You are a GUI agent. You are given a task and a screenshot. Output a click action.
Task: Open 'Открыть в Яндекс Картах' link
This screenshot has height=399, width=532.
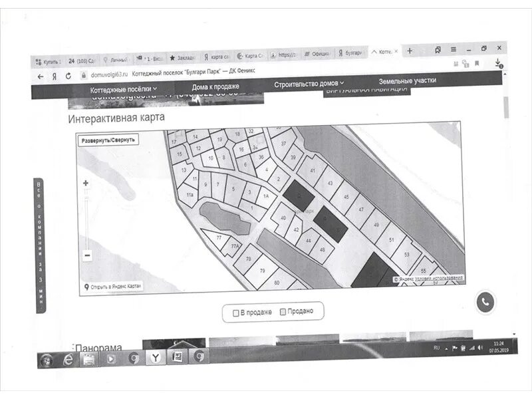[112, 287]
